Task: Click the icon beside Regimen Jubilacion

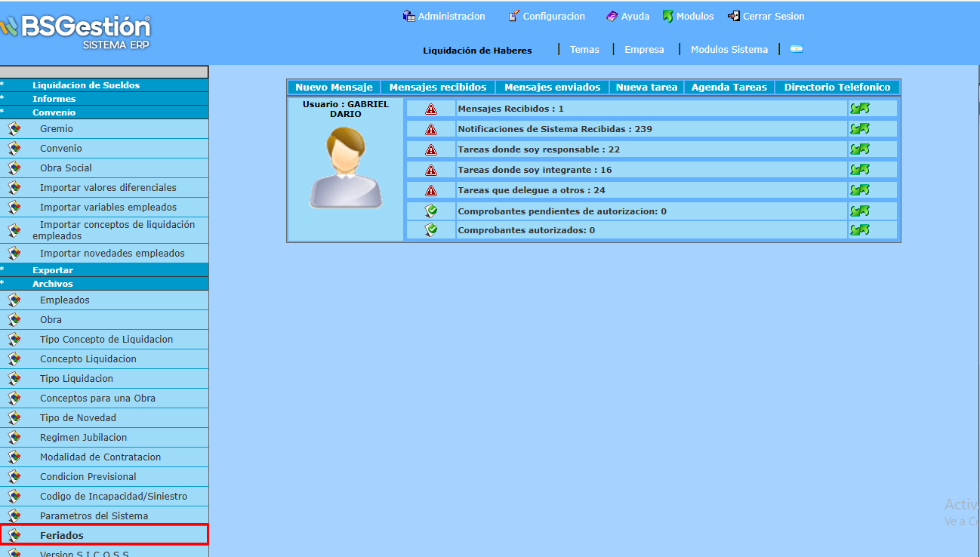Action: (14, 438)
